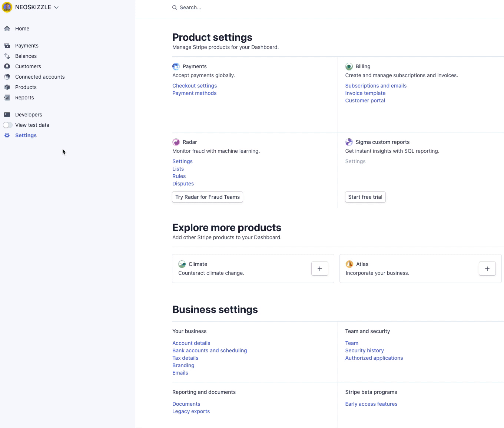Add Atlas with its plus button
Viewport: 504px width, 428px height.
tap(487, 269)
